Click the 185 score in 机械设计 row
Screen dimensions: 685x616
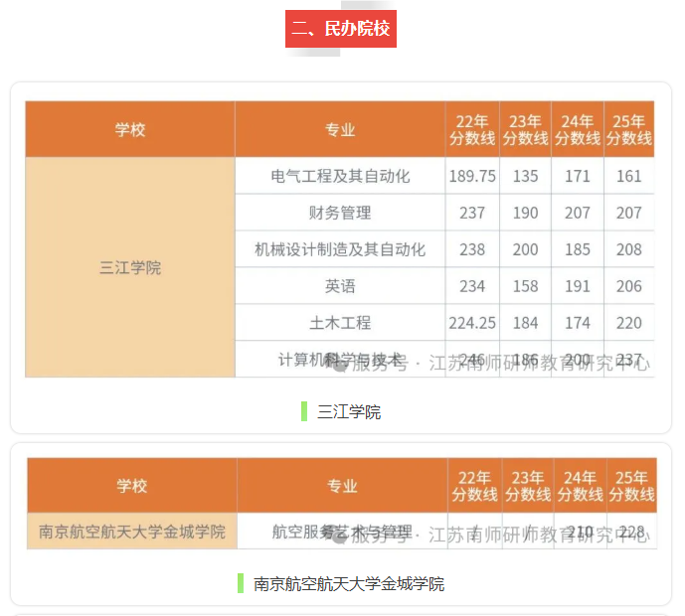[x=578, y=249]
